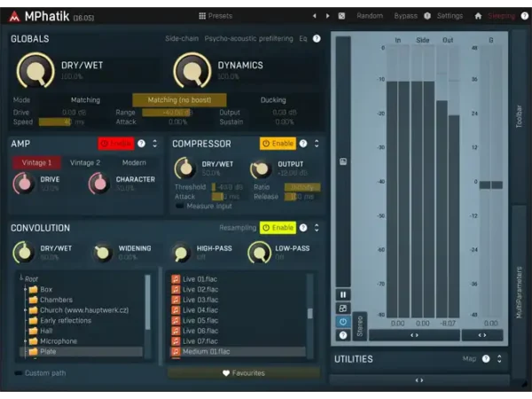
Task: Open Globals help question mark
Action: coord(317,39)
